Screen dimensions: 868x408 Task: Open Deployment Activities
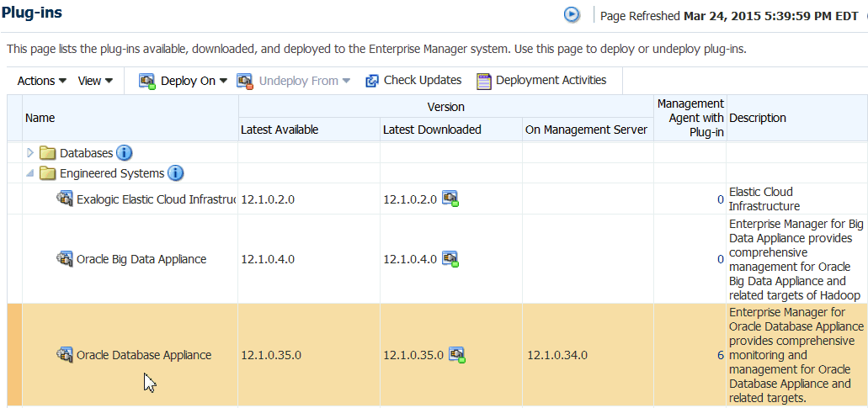point(541,81)
